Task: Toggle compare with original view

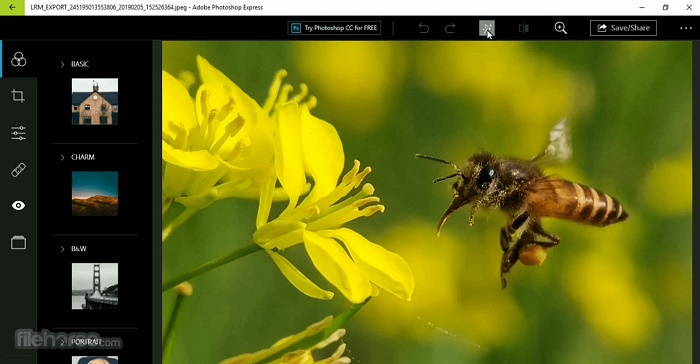Action: [524, 28]
